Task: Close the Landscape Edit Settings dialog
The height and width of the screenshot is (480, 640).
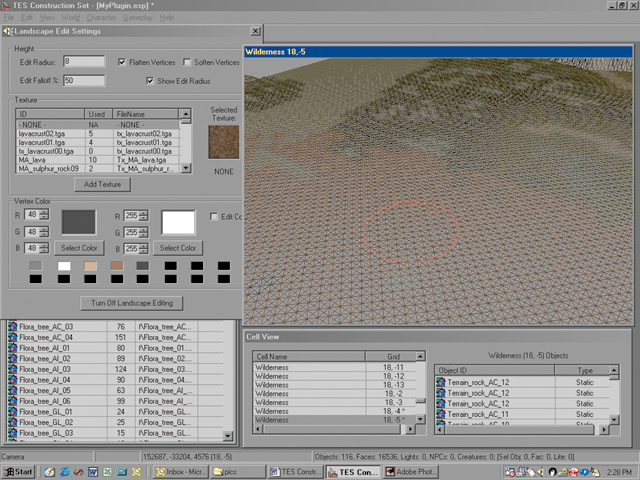Action: [255, 32]
